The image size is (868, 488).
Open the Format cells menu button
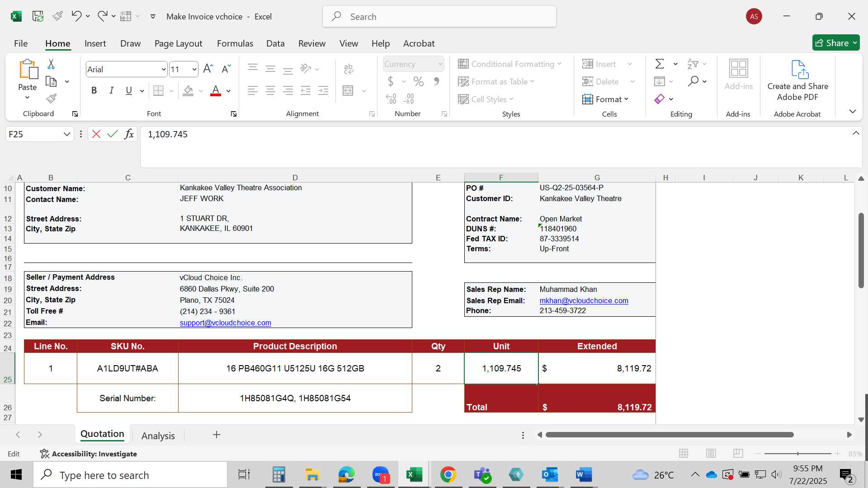click(x=606, y=99)
